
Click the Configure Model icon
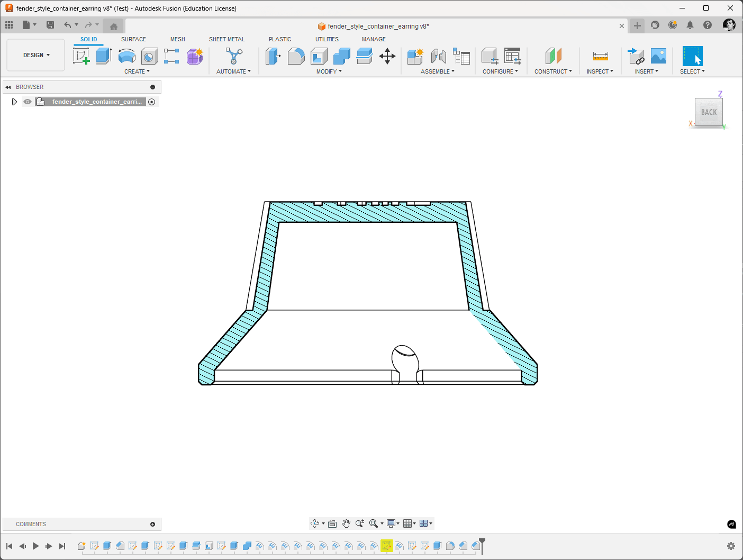click(x=490, y=56)
